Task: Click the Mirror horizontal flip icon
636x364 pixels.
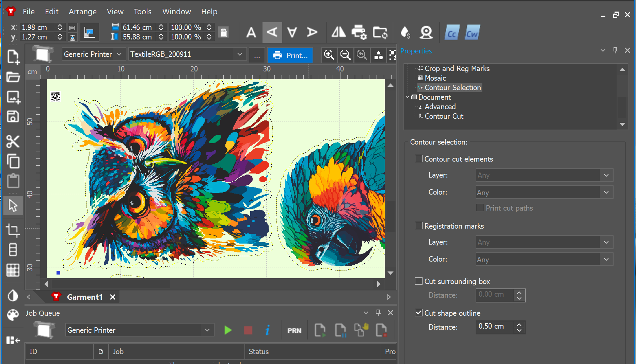Action: coord(338,33)
